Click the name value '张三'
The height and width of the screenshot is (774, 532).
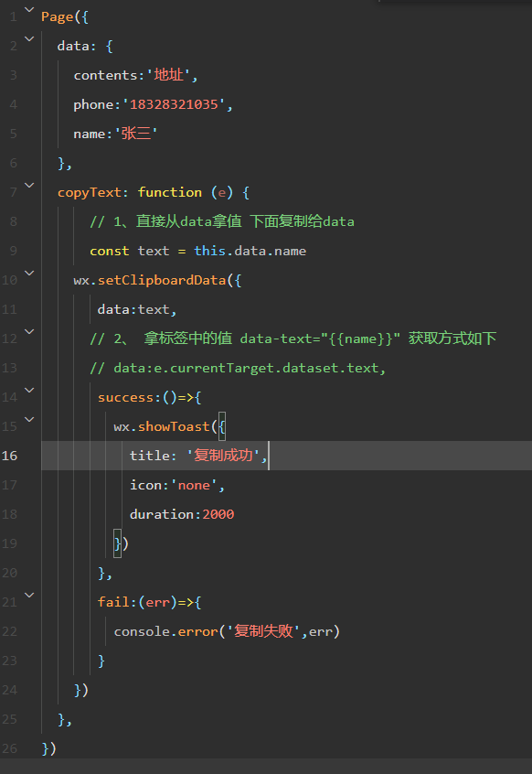coord(136,134)
